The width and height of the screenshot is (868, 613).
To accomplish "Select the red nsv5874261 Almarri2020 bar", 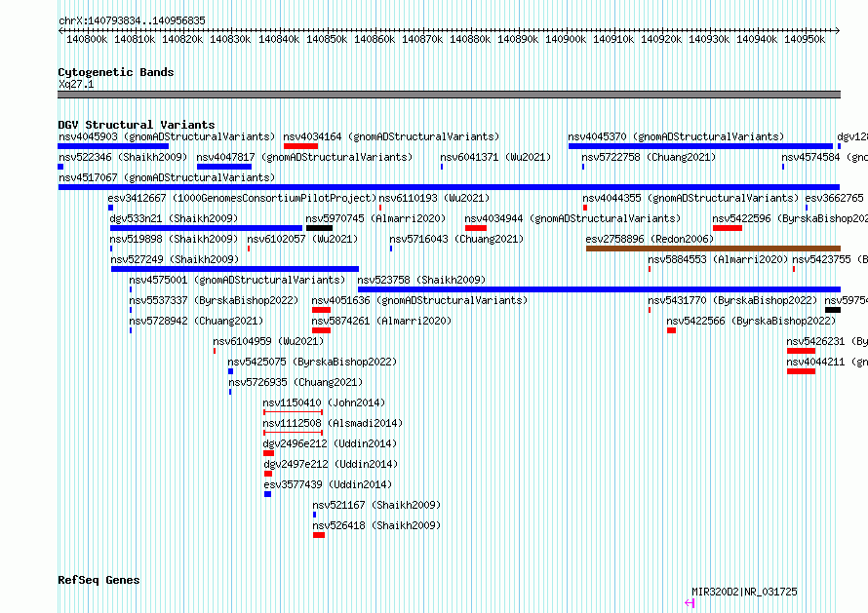I will pyautogui.click(x=321, y=330).
